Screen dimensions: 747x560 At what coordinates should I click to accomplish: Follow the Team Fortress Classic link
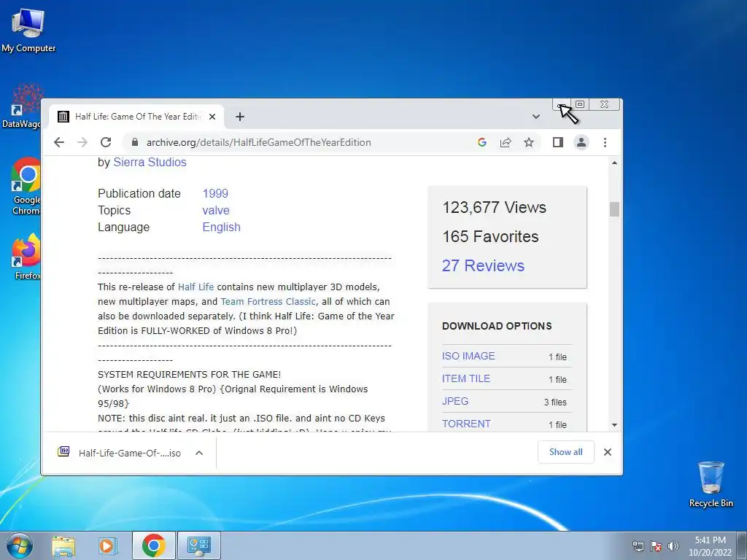click(x=268, y=301)
